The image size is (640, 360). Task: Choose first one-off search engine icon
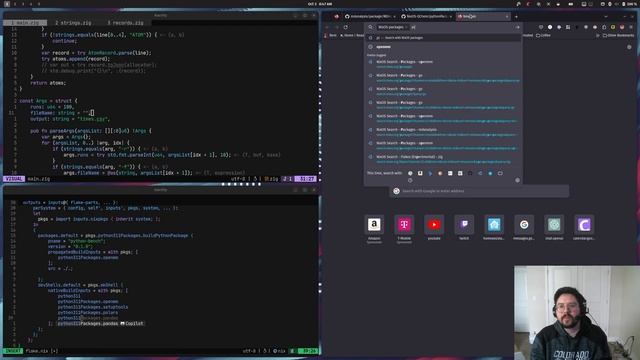pyautogui.click(x=410, y=173)
